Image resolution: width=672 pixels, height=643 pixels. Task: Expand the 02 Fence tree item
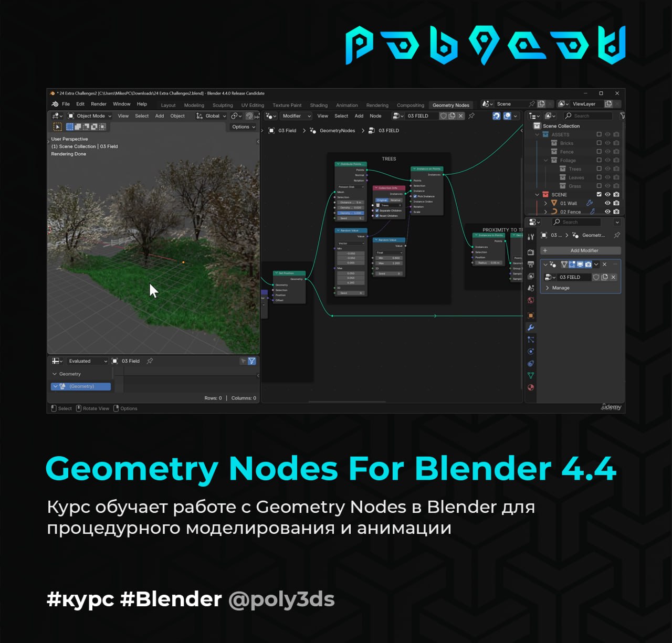coord(545,212)
